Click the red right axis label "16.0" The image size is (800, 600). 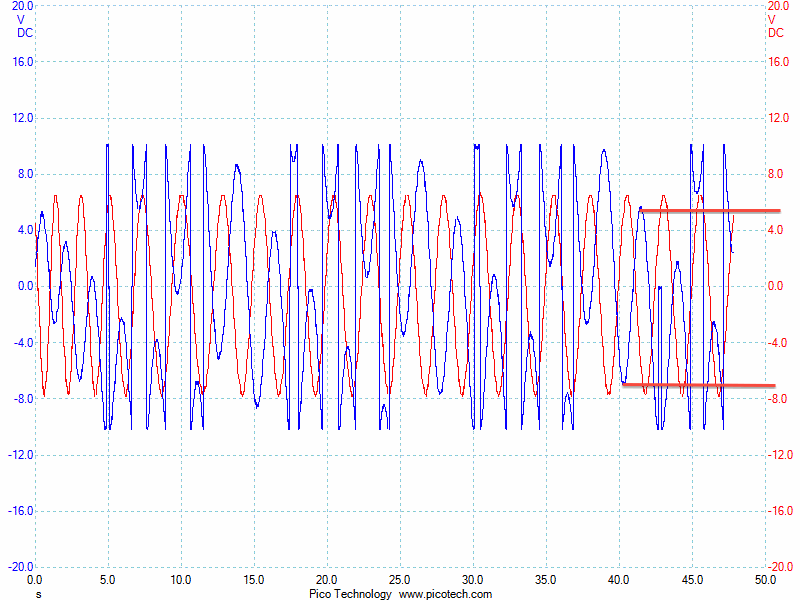click(x=779, y=62)
